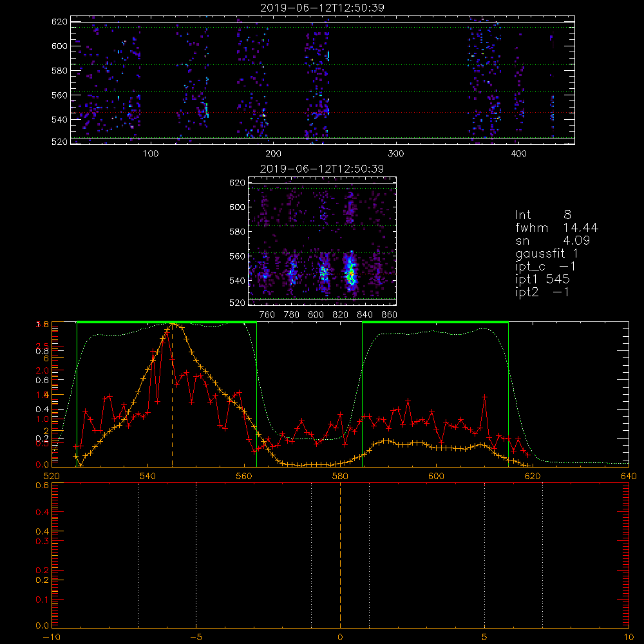The width and height of the screenshot is (644, 644).
Task: Select the ipt1 value 545
Action: tap(558, 279)
